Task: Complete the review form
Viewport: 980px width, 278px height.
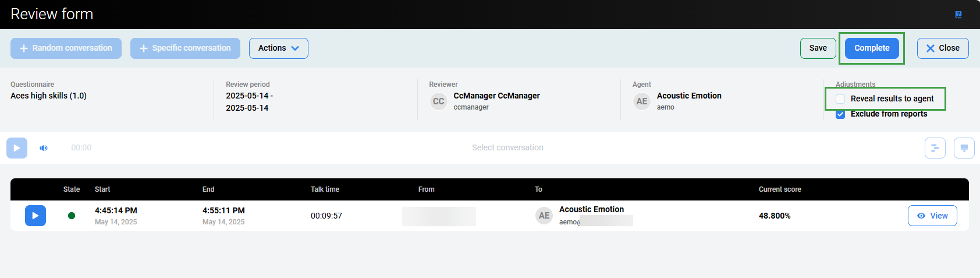Action: click(871, 48)
